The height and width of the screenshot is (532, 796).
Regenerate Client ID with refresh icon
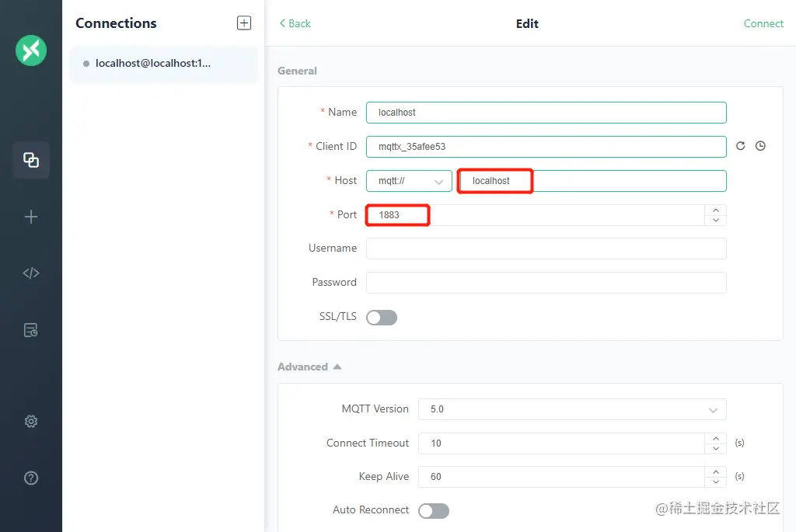click(x=741, y=146)
